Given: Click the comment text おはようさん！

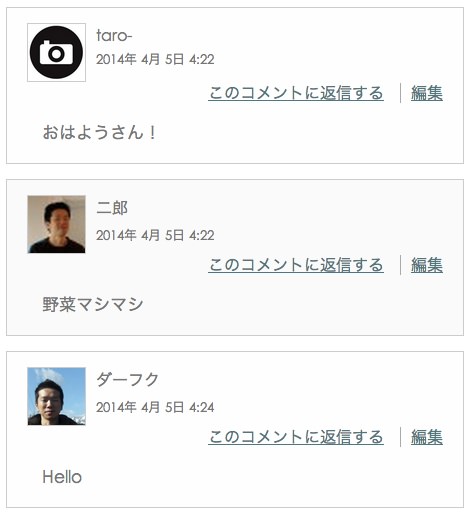Looking at the screenshot, I should pos(99,132).
